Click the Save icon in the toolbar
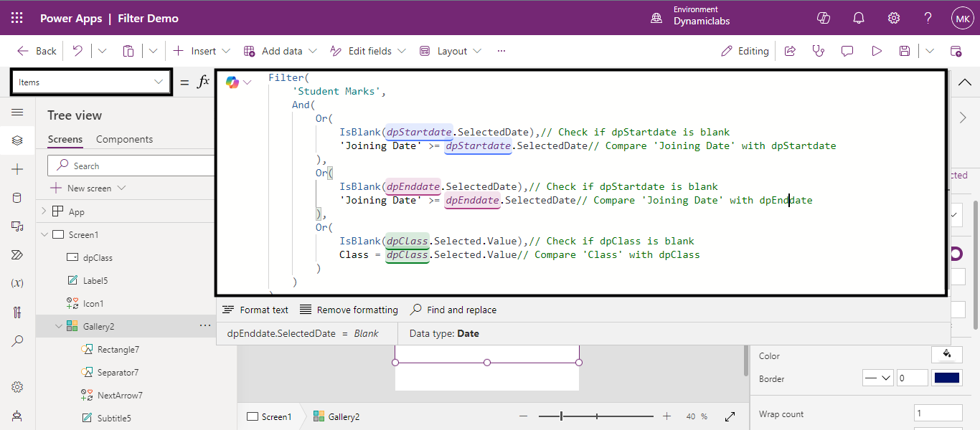This screenshot has width=980, height=430. pos(905,51)
